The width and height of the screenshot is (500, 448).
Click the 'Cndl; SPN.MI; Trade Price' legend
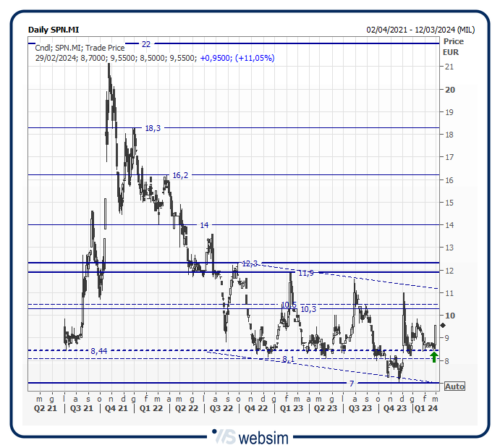[80, 48]
